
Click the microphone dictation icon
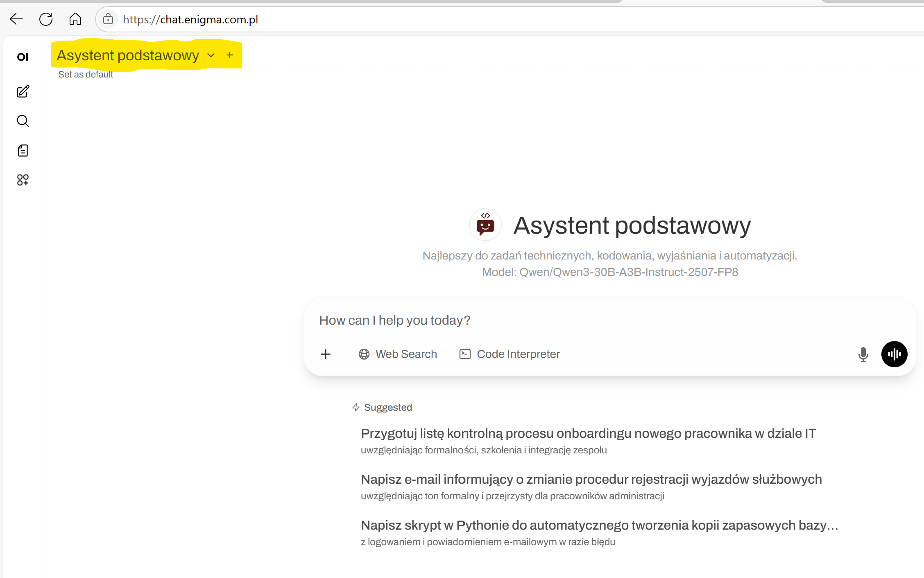pyautogui.click(x=863, y=354)
